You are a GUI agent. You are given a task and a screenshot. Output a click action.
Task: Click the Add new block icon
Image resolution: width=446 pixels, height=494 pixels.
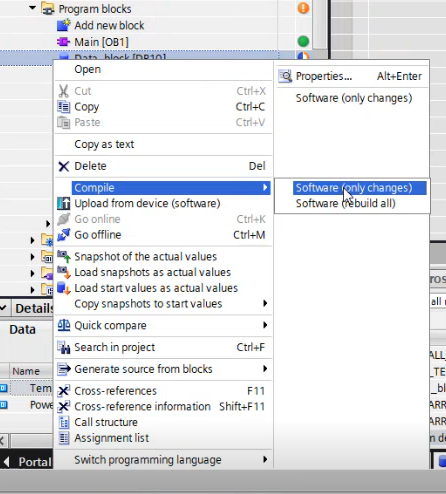(x=64, y=25)
